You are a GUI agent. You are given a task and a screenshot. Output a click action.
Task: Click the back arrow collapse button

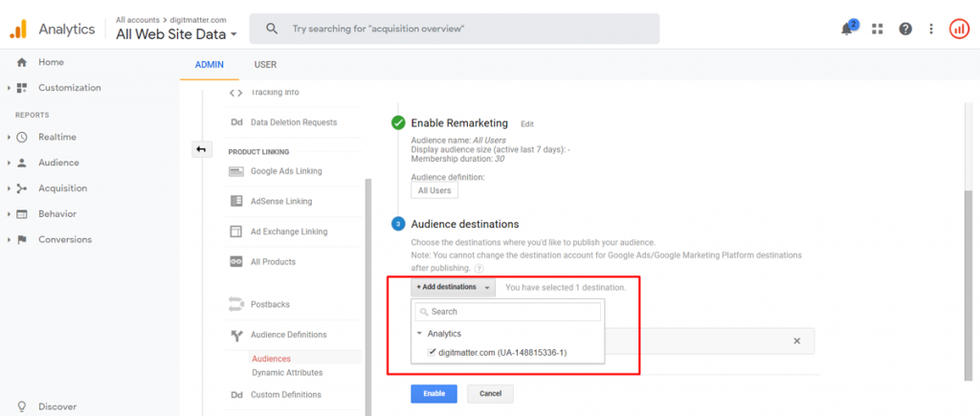(202, 149)
